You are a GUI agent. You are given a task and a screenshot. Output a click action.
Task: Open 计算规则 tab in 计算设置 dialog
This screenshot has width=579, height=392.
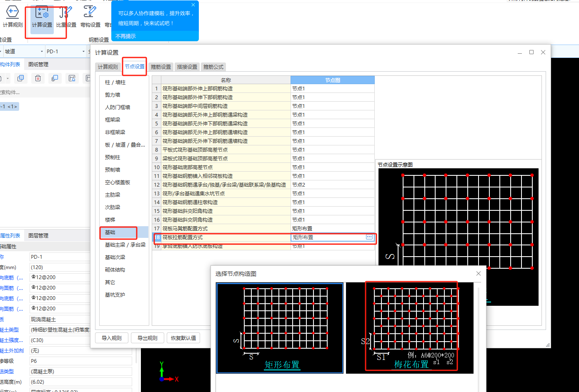pyautogui.click(x=108, y=67)
